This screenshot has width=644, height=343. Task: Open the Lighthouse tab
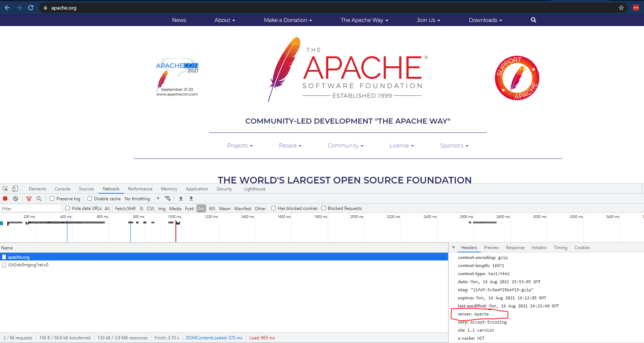click(x=255, y=189)
